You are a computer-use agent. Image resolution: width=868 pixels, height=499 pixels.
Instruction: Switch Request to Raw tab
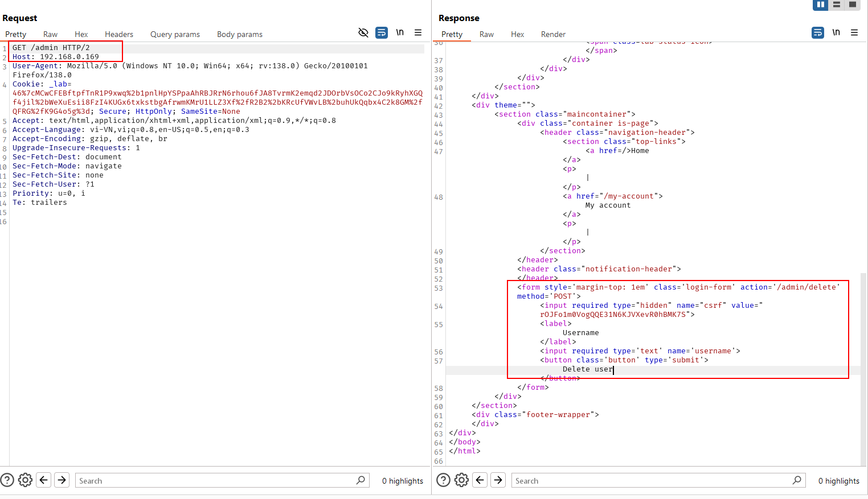[50, 34]
